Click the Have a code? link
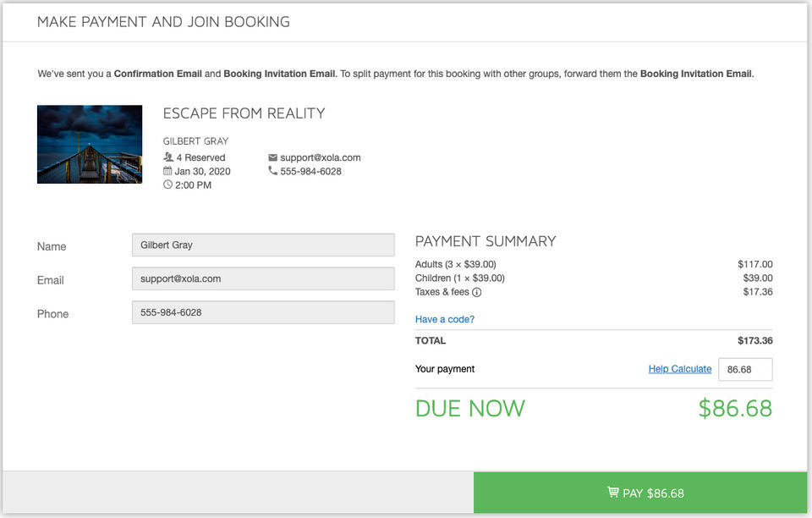The height and width of the screenshot is (518, 812). tap(445, 319)
